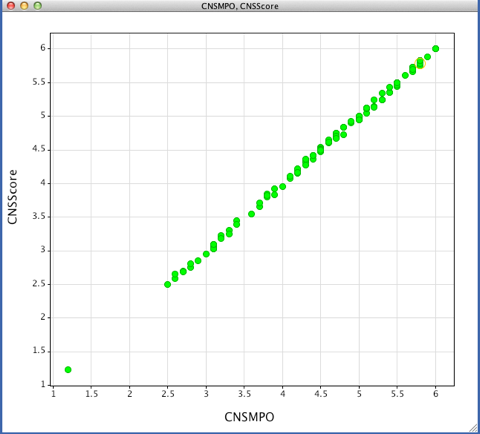Click the y-axis tick label 2

[x=43, y=317]
